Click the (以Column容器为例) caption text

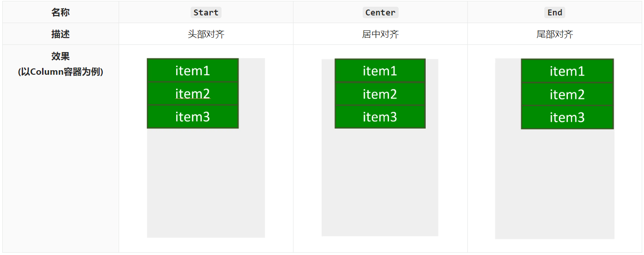pos(60,72)
